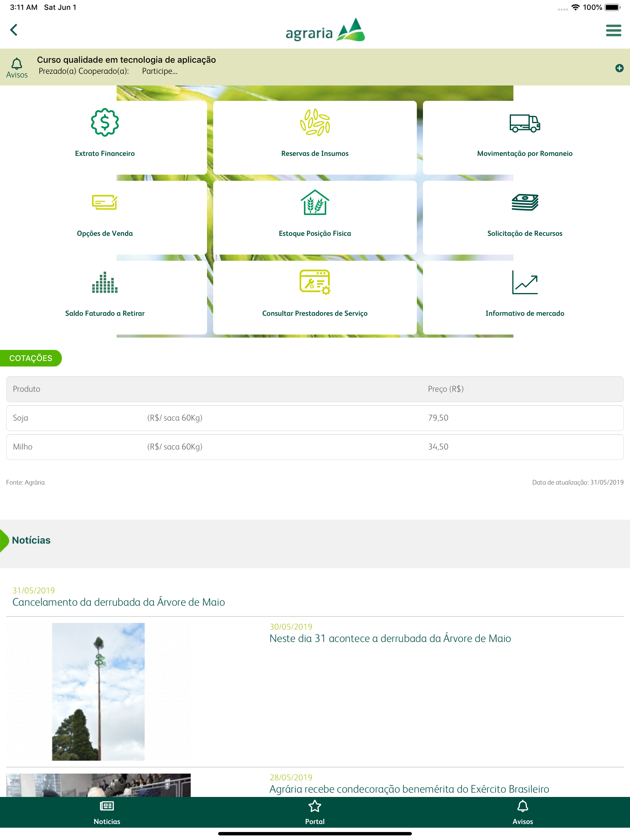Select the Opções de Venda label

[x=105, y=234]
